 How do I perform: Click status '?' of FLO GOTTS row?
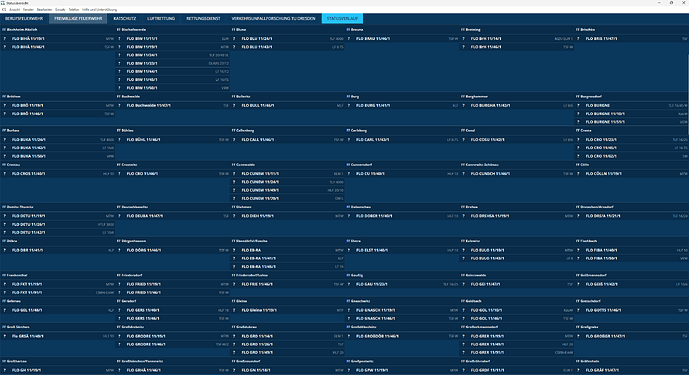(x=578, y=310)
